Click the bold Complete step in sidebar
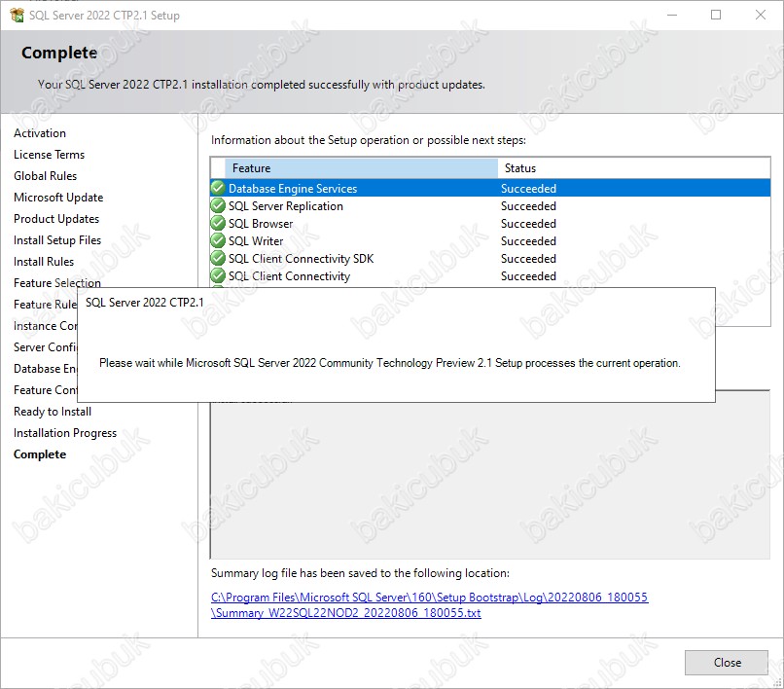This screenshot has height=689, width=784. [x=40, y=454]
